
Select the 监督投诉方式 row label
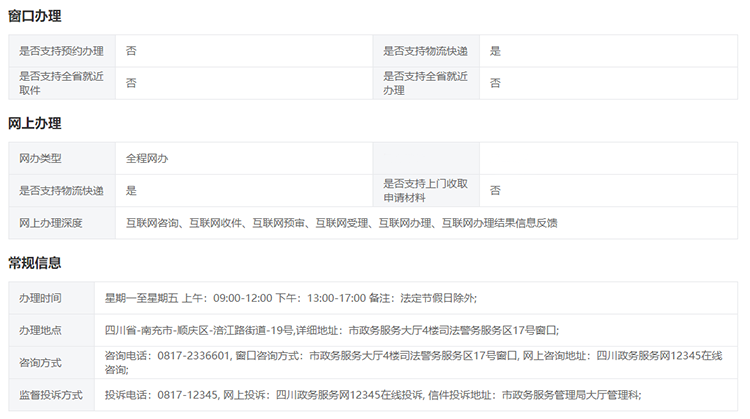[x=51, y=394]
